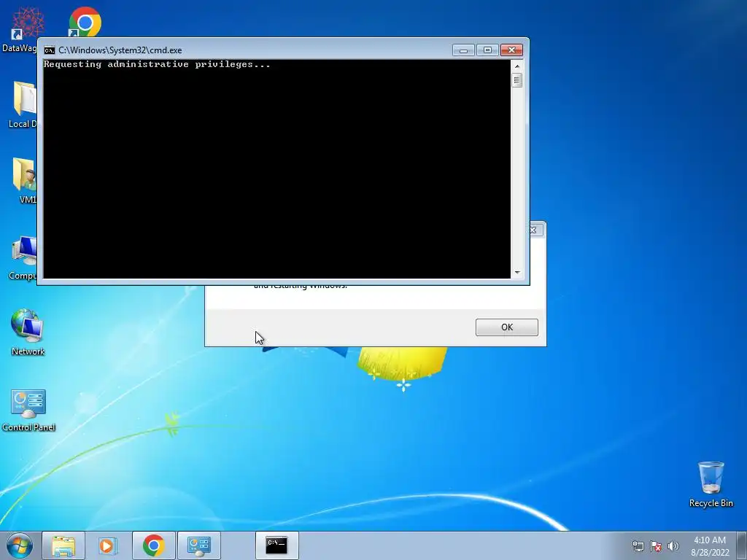Open the Local Disk folder icon

click(23, 104)
